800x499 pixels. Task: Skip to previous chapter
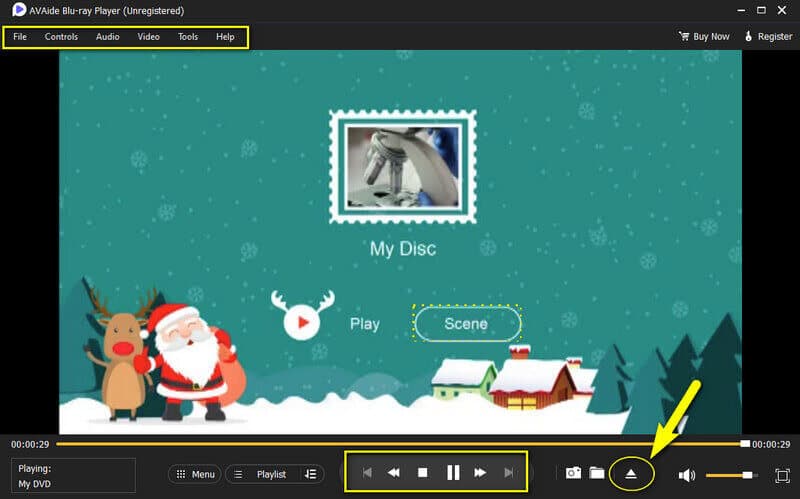click(367, 473)
